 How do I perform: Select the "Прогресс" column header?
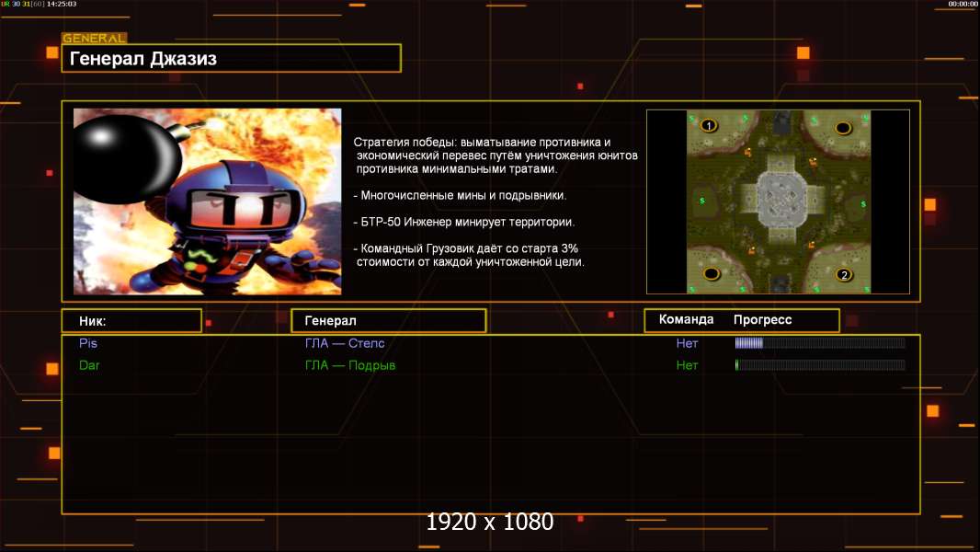(762, 319)
